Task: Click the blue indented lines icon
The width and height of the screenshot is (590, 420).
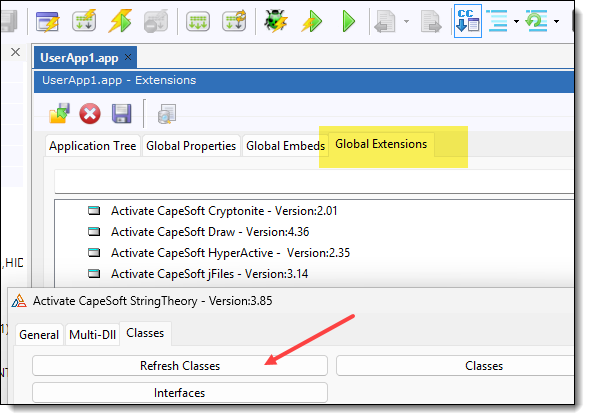Action: 497,21
